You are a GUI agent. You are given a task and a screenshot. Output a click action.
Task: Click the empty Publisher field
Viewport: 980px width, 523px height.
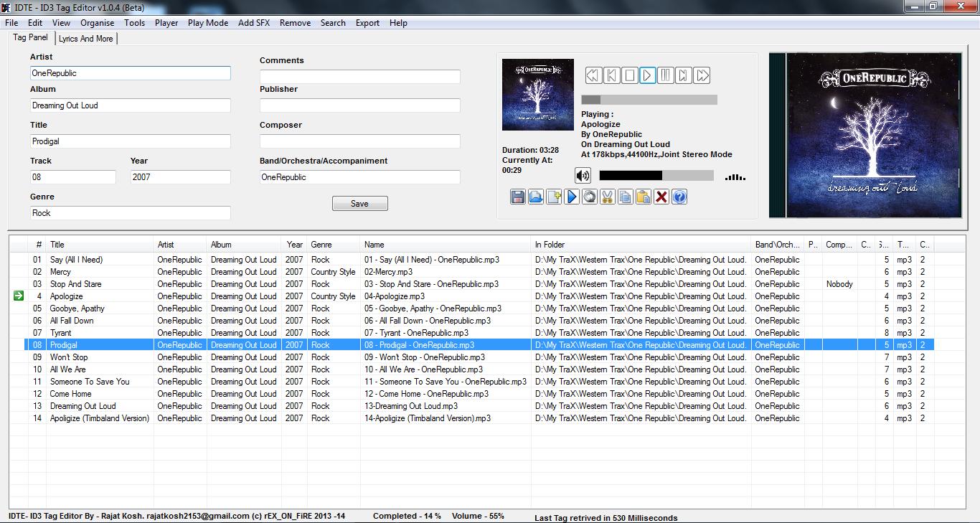coord(360,105)
